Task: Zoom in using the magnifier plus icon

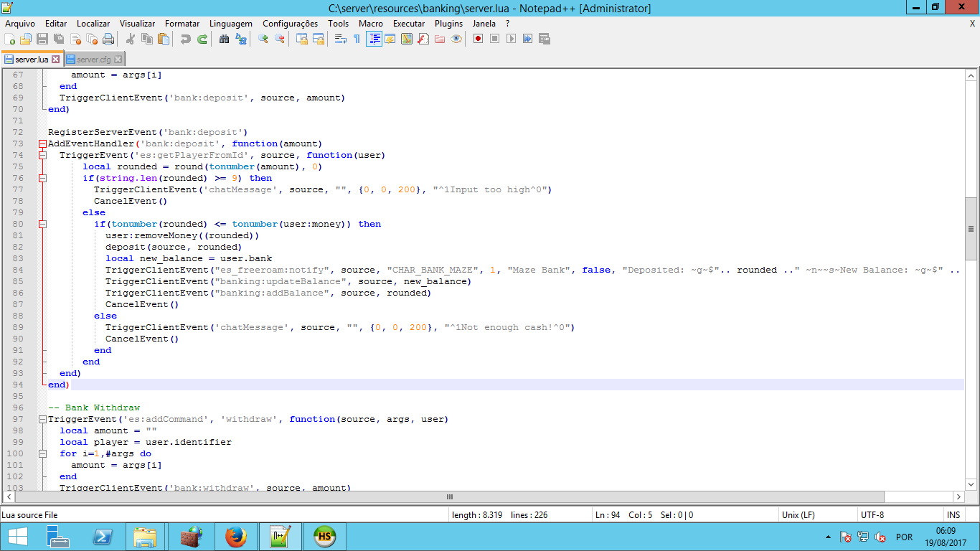Action: (263, 39)
